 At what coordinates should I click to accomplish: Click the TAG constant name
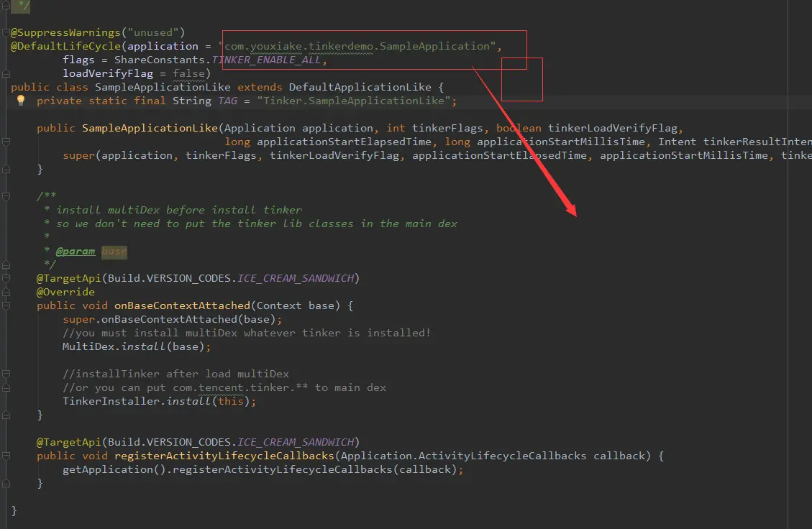coord(227,101)
